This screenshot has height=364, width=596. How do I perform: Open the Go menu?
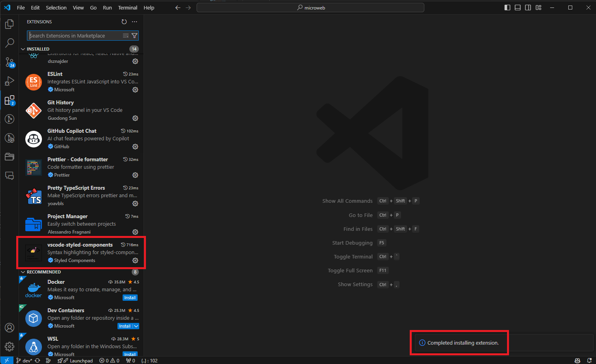(x=93, y=8)
